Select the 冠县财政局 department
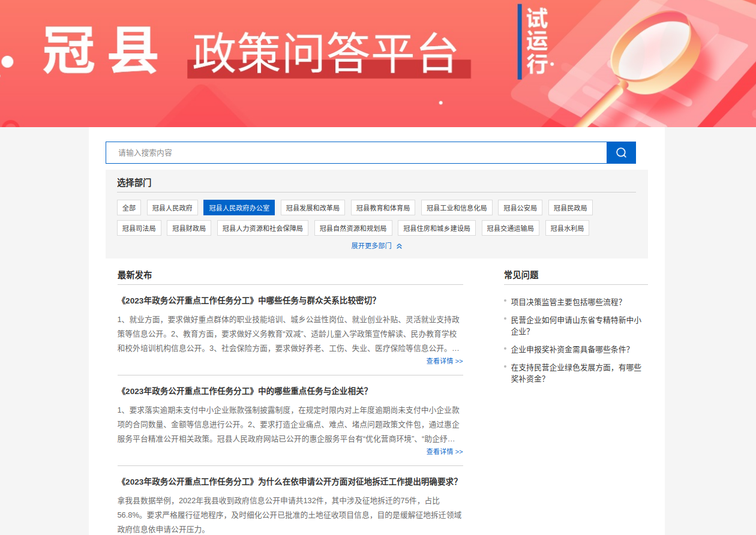Screen dimensions: 756x535 [189, 228]
